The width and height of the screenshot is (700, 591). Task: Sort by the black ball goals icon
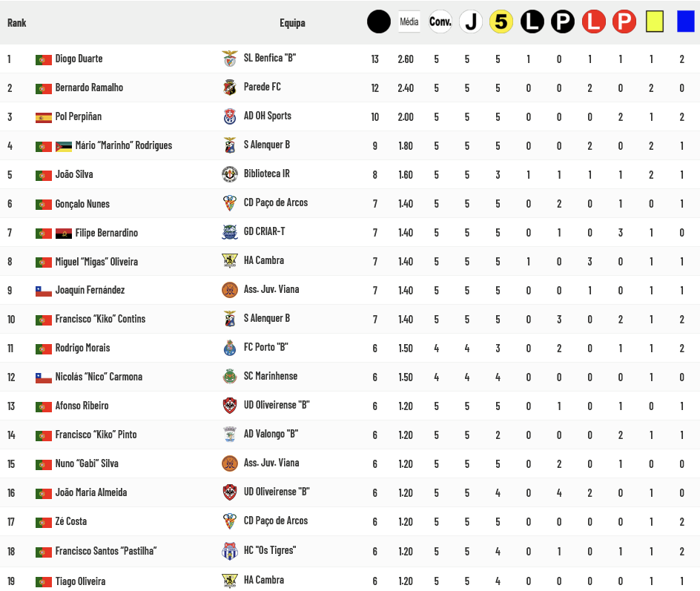click(x=378, y=22)
